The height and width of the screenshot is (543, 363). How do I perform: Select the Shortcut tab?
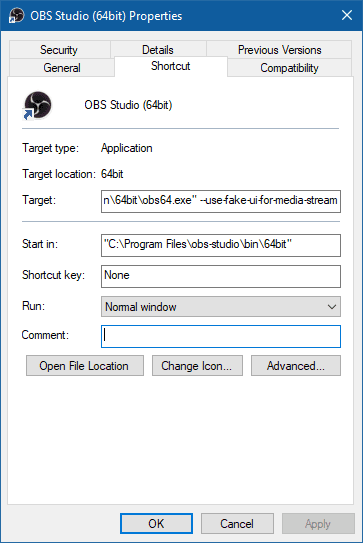171,66
